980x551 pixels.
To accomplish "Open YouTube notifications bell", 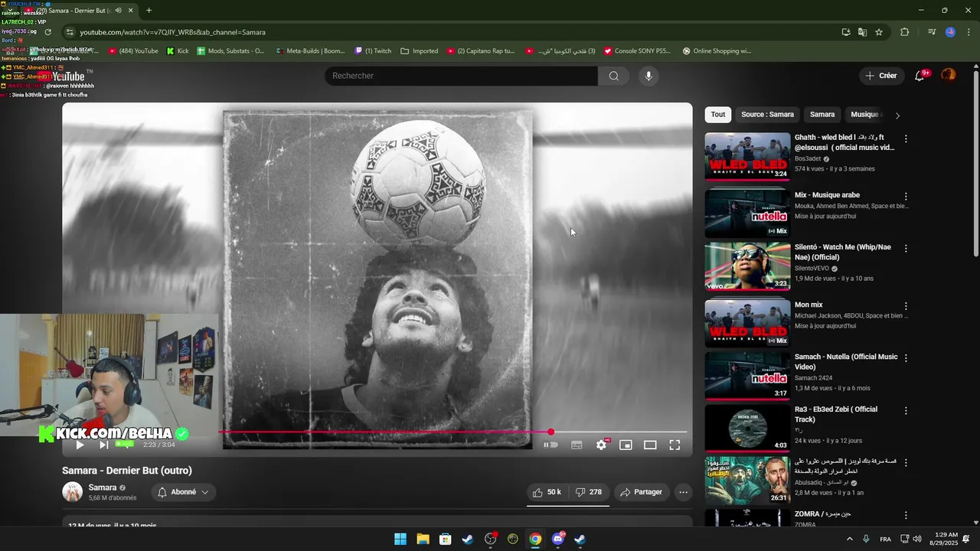I will pyautogui.click(x=920, y=76).
